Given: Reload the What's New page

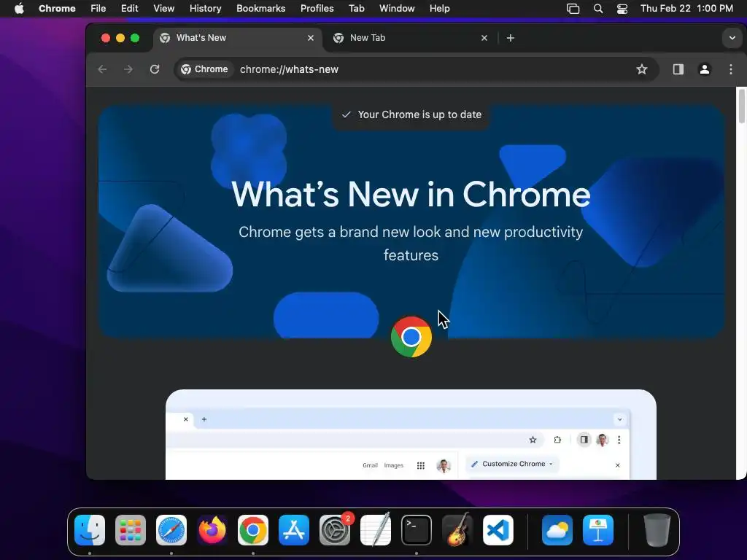Looking at the screenshot, I should tap(155, 69).
